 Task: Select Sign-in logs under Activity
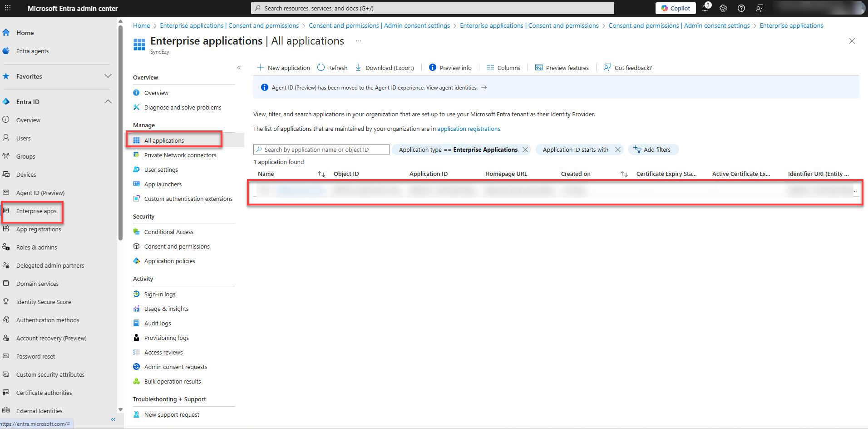pos(159,294)
